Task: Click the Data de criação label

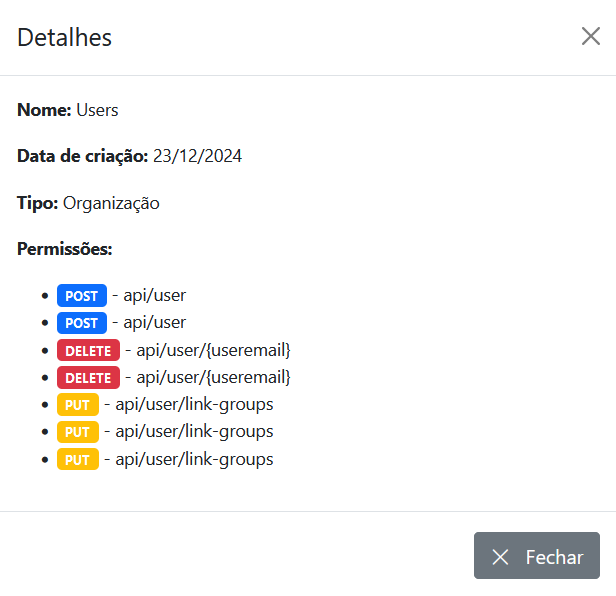Action: [x=83, y=156]
